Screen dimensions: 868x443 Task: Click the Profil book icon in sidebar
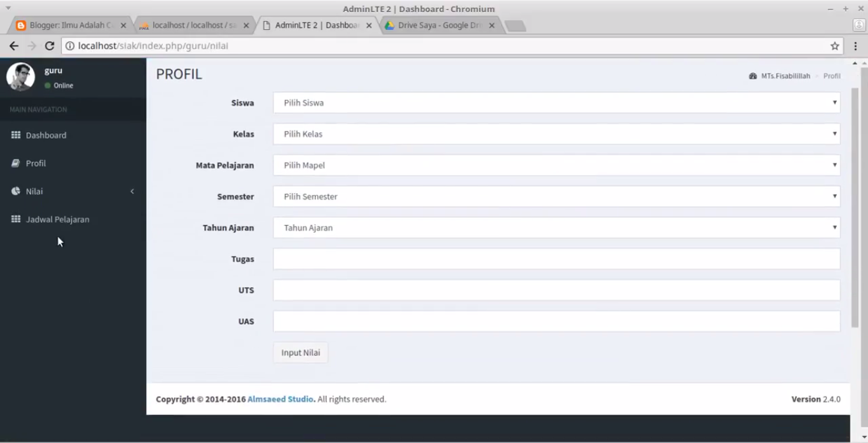pyautogui.click(x=16, y=163)
